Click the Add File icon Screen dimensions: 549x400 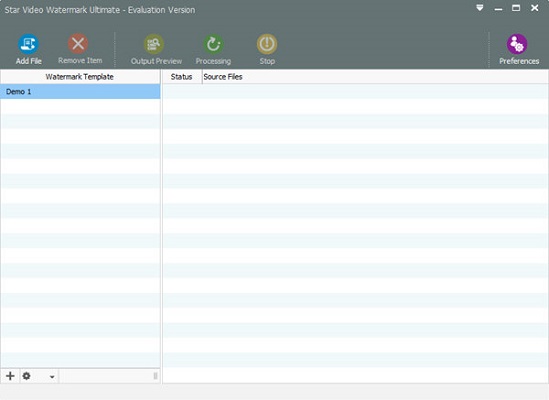(x=28, y=44)
